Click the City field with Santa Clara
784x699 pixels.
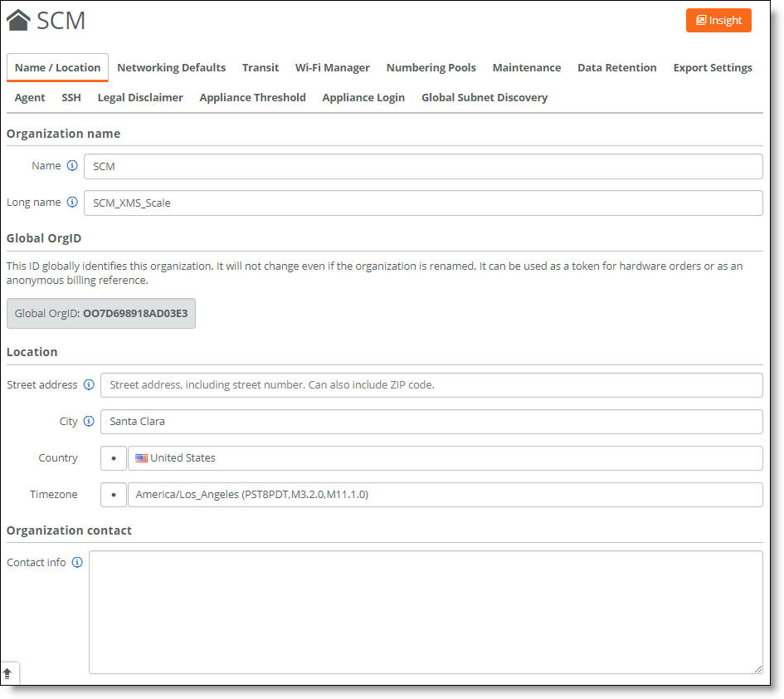pyautogui.click(x=431, y=421)
